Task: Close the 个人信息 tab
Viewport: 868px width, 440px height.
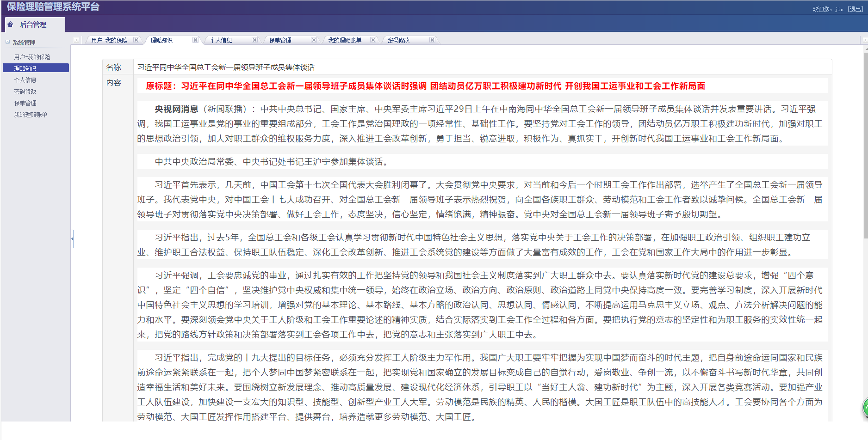Action: [254, 40]
